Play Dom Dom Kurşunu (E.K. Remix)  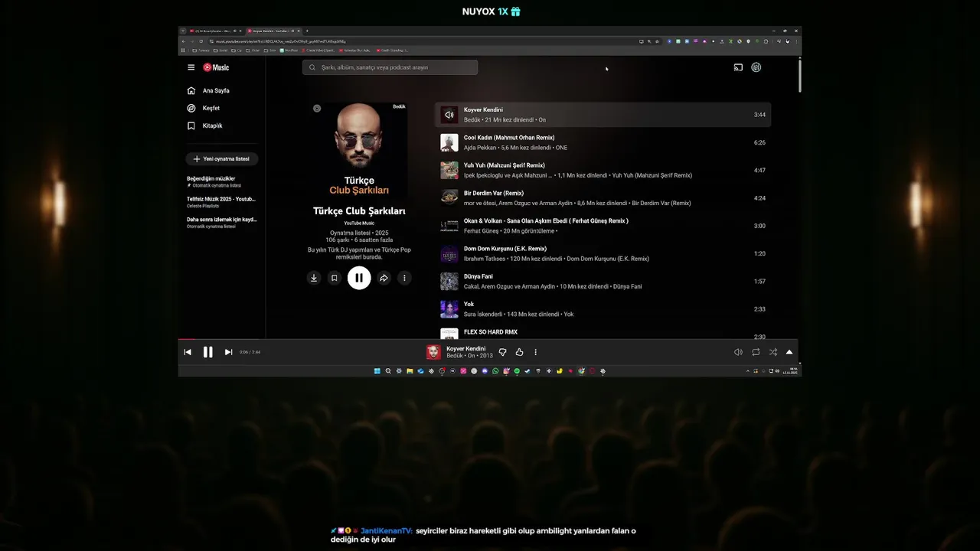[x=505, y=249]
